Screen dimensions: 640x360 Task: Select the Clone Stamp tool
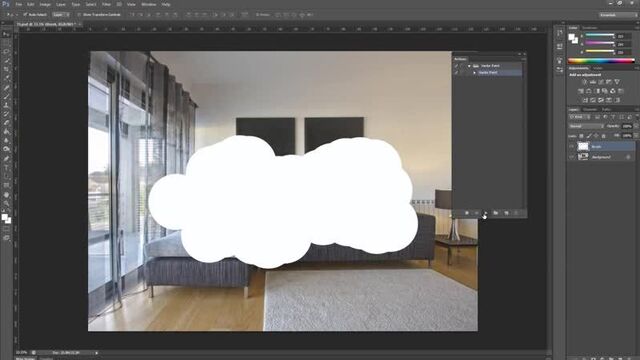tap(6, 105)
